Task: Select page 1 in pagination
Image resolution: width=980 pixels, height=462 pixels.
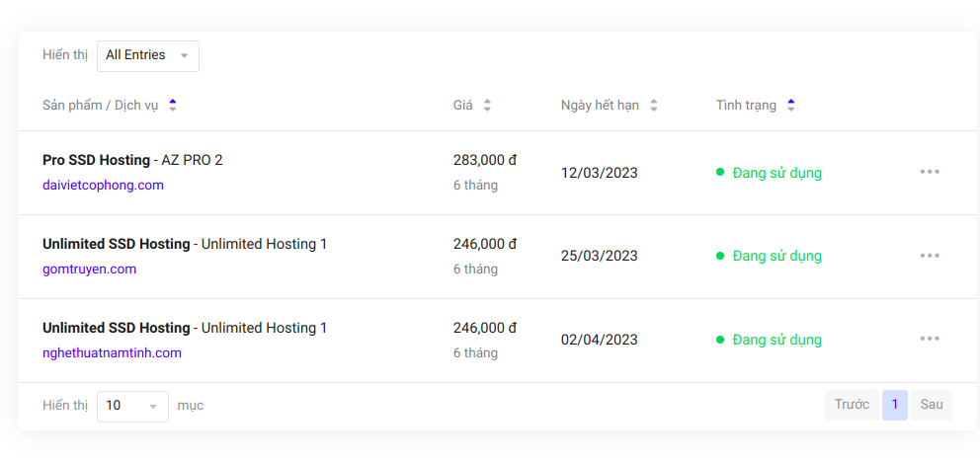Action: [894, 405]
